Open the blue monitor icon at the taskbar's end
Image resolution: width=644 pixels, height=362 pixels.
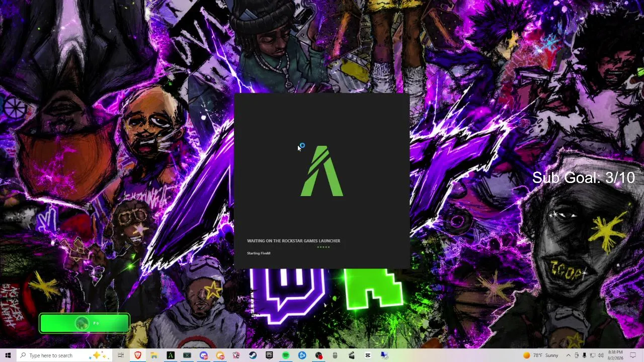coord(384,355)
